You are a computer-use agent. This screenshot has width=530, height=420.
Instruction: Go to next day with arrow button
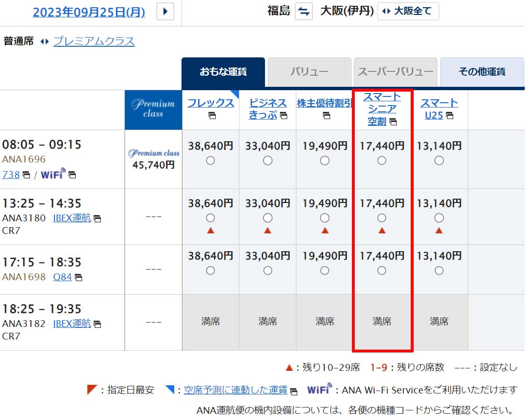pos(165,12)
